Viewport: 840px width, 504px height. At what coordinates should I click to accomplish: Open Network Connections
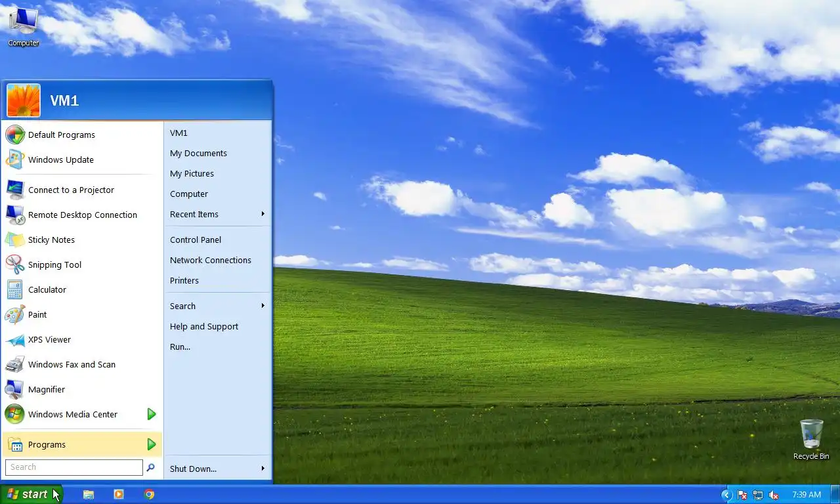tap(217, 260)
